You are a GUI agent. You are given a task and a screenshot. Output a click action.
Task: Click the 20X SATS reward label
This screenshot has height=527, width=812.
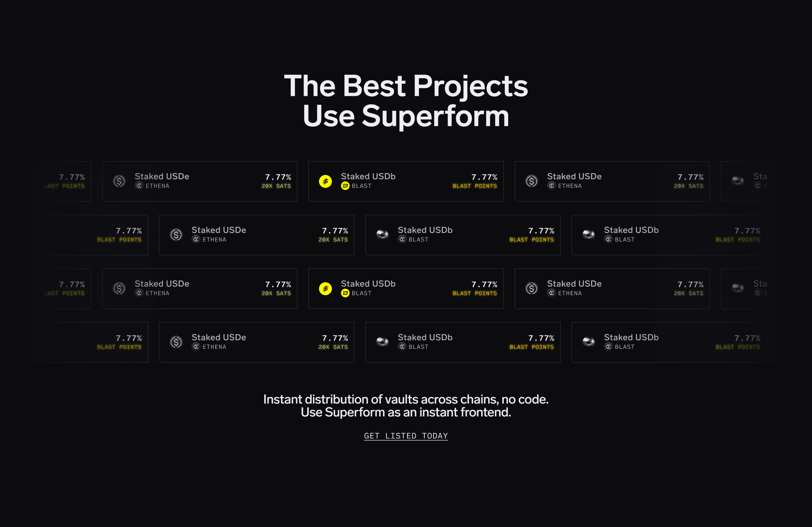click(x=276, y=186)
